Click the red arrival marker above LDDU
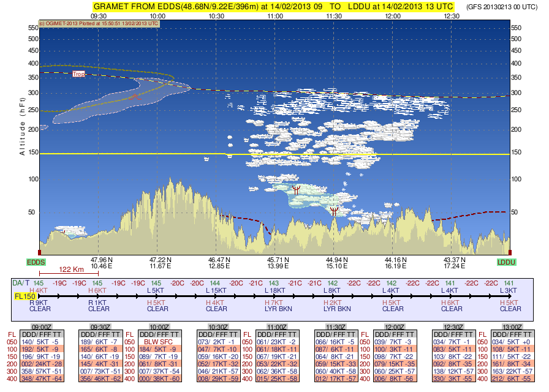 click(509, 252)
